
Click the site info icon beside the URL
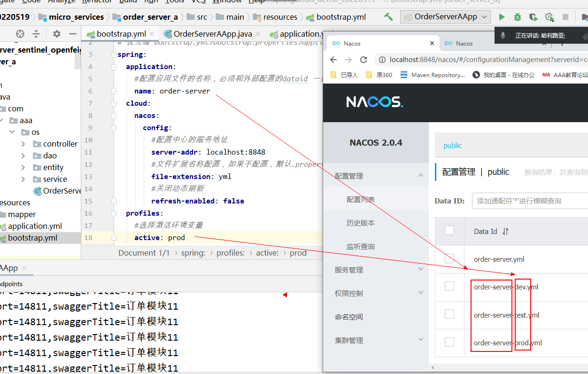click(382, 60)
